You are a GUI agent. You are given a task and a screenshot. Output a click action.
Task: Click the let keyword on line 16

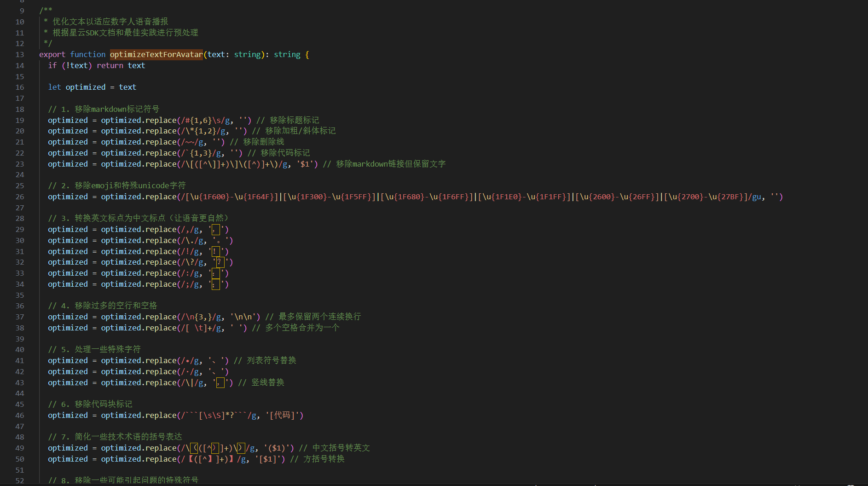(55, 87)
